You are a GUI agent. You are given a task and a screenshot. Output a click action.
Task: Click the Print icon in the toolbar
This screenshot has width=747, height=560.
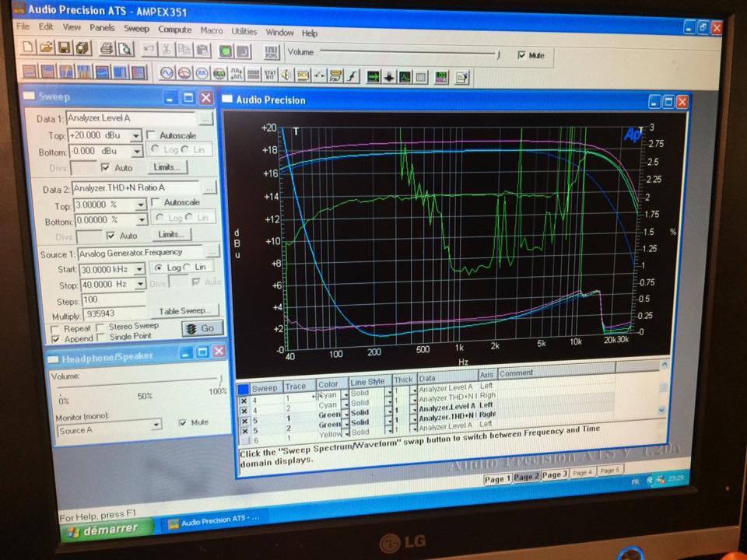pyautogui.click(x=107, y=49)
